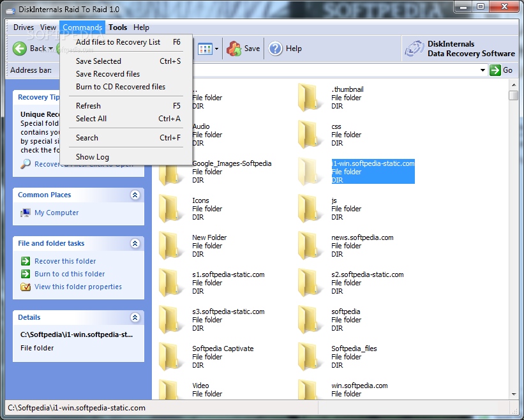The height and width of the screenshot is (420, 524).
Task: Click the folder properties checkmark icon
Action: coord(26,287)
